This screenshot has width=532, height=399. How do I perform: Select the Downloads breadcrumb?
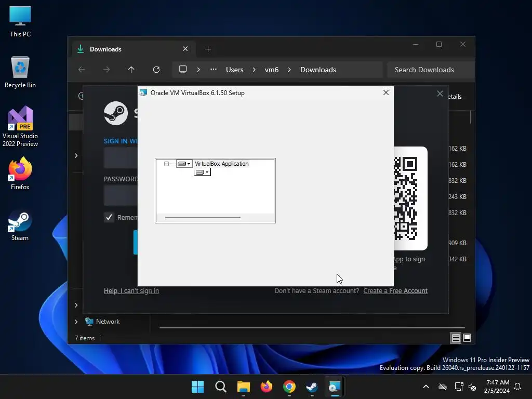pos(318,70)
